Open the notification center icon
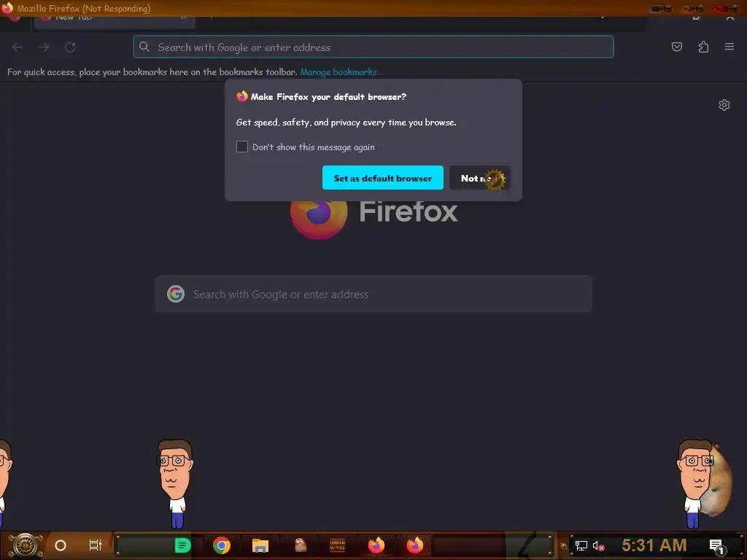 click(716, 545)
